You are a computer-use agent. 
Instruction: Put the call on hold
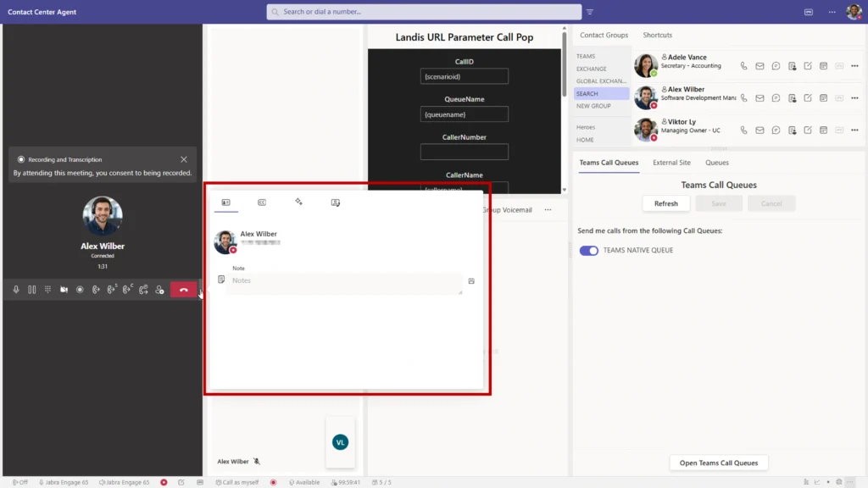pyautogui.click(x=32, y=290)
